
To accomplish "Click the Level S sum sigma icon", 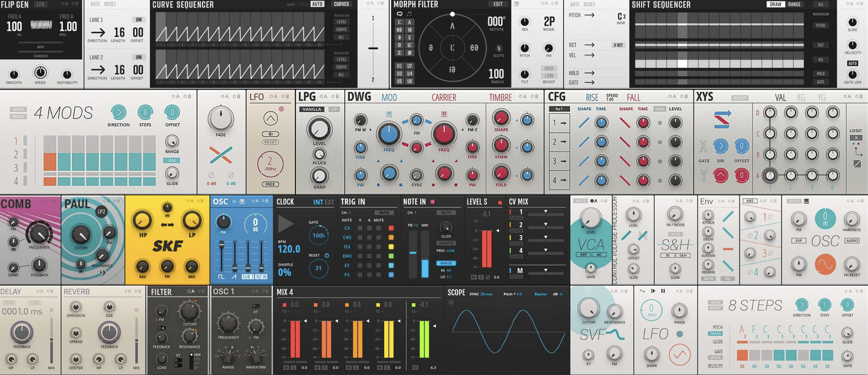I will (x=481, y=277).
